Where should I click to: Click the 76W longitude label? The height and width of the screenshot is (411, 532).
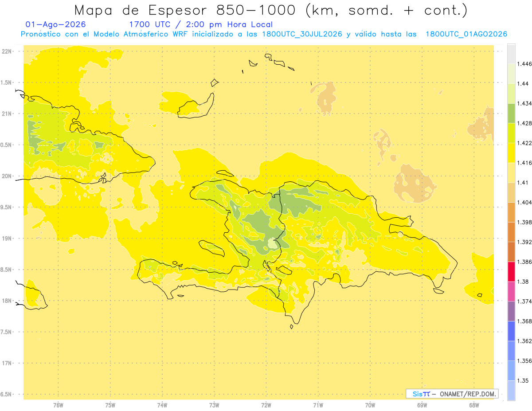point(58,404)
